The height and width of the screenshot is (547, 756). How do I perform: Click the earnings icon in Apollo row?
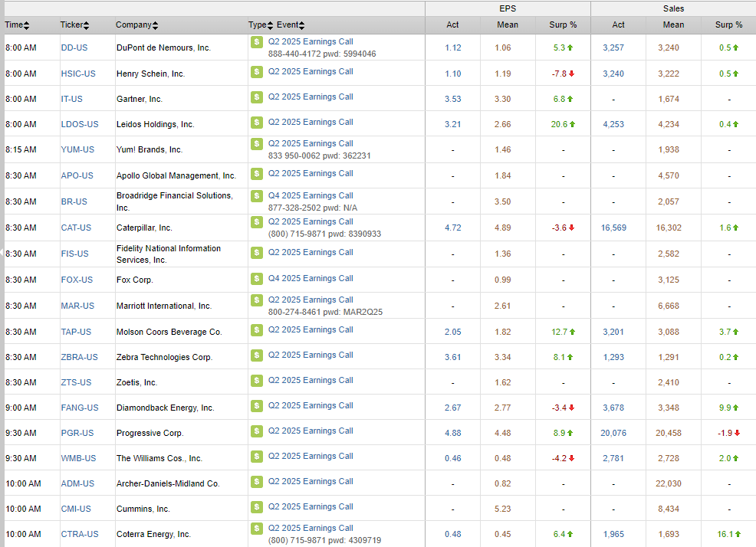[257, 173]
